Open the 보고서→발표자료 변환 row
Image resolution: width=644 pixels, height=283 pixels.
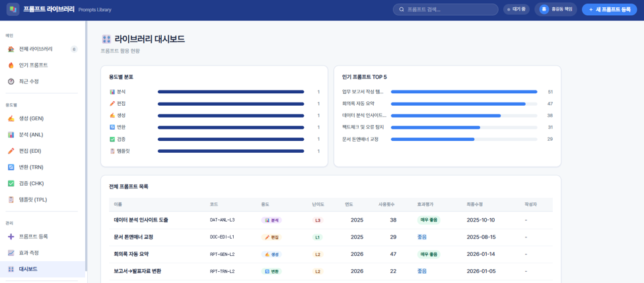[x=331, y=272]
